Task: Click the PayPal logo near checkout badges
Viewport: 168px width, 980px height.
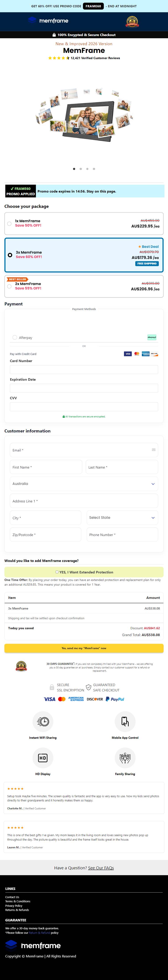Action: pos(115,699)
